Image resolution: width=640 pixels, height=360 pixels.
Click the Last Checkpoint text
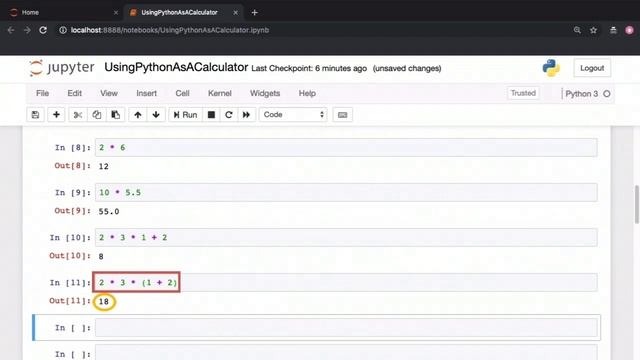point(309,69)
